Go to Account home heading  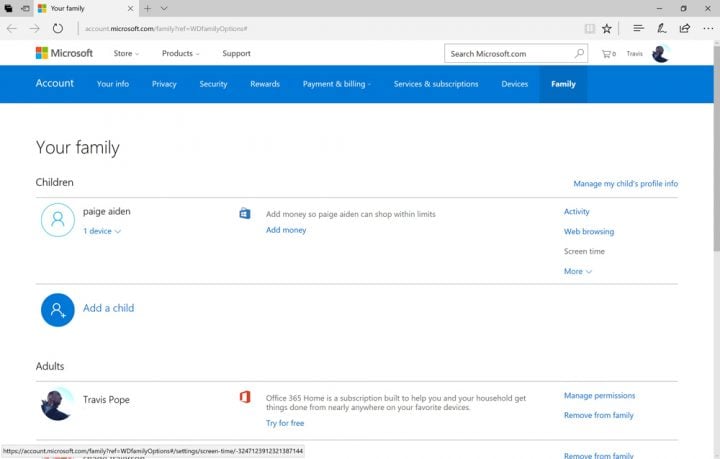pos(55,83)
